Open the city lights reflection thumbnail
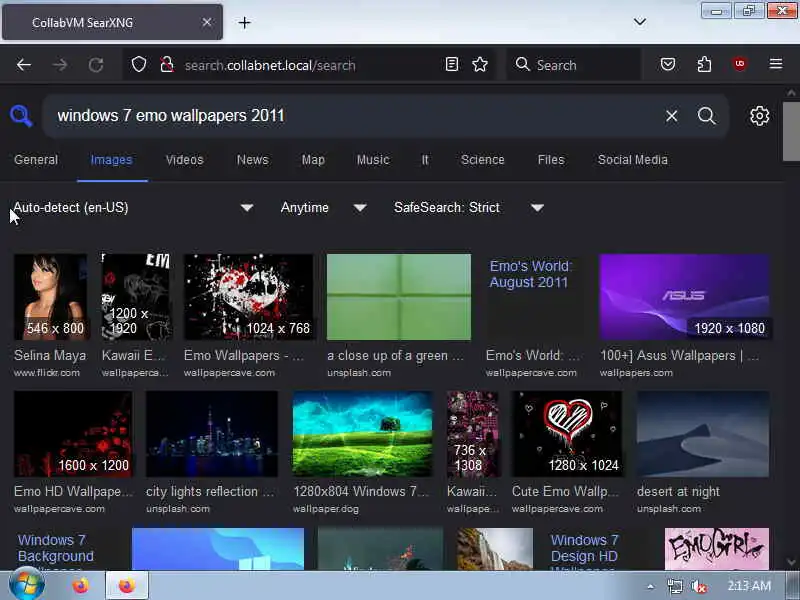This screenshot has width=800, height=600. (212, 434)
